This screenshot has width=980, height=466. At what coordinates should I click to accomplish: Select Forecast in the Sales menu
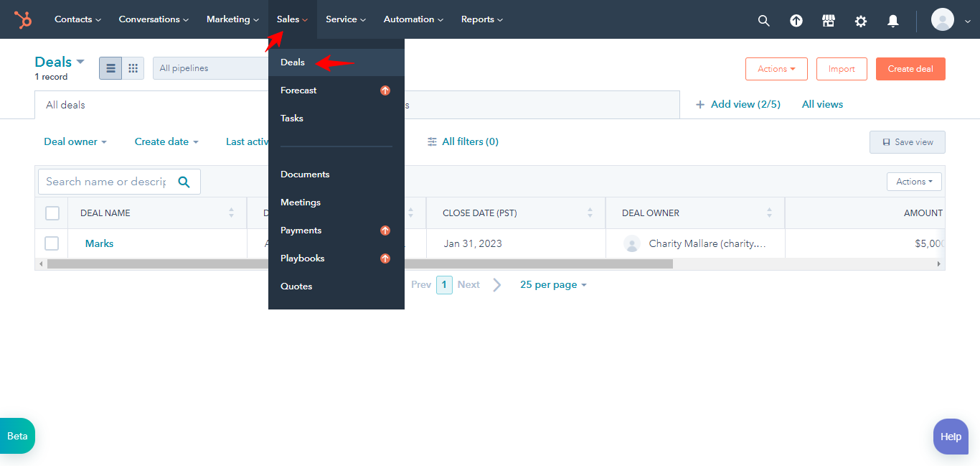(x=336, y=90)
